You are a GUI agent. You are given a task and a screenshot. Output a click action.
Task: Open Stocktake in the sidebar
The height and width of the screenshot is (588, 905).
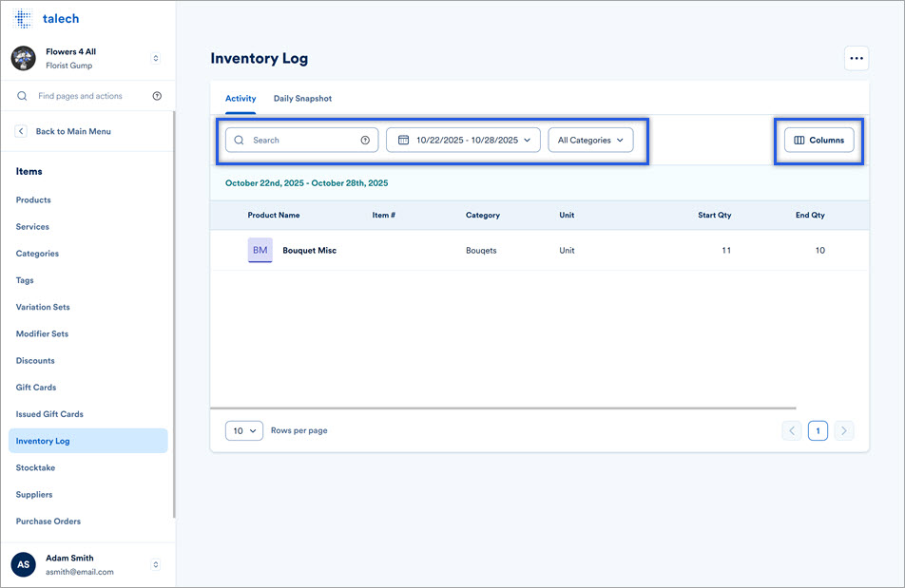click(36, 467)
